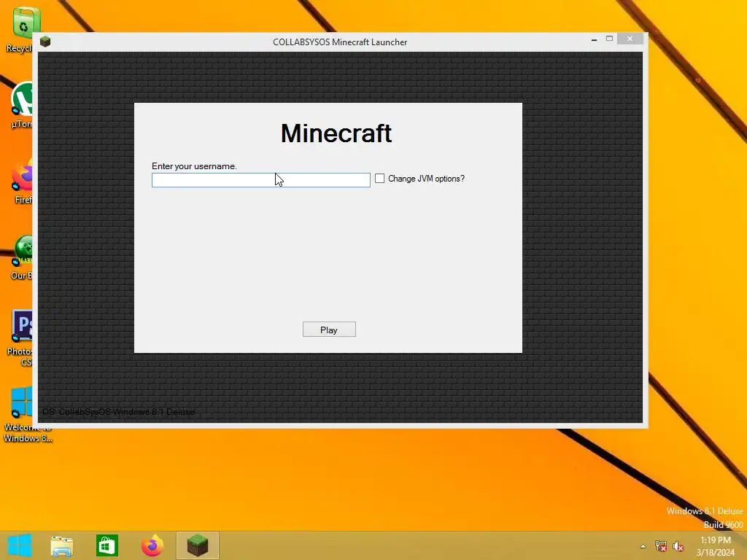Click the Minecraft block icon in title bar
The height and width of the screenshot is (560, 747).
(x=45, y=42)
